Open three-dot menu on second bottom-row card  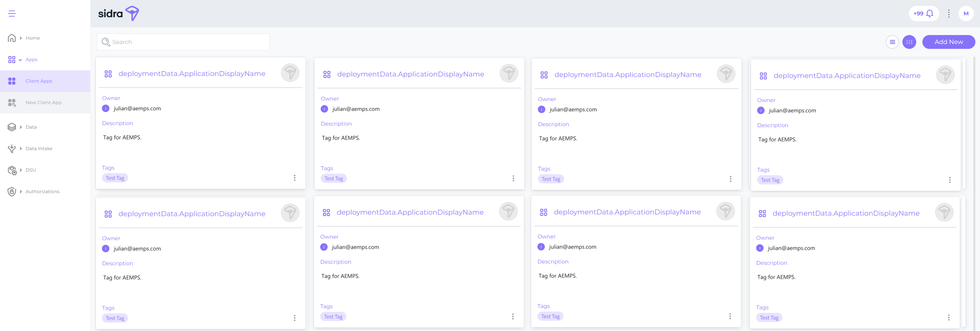pyautogui.click(x=513, y=317)
